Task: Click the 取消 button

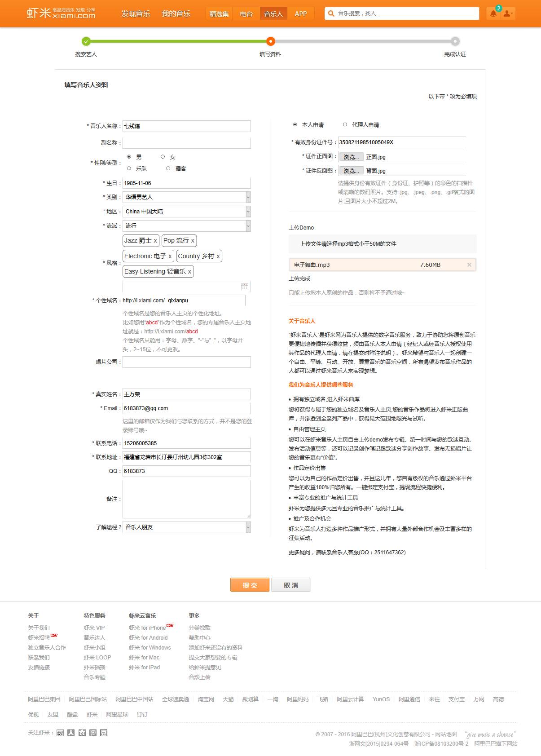Action: tap(291, 585)
